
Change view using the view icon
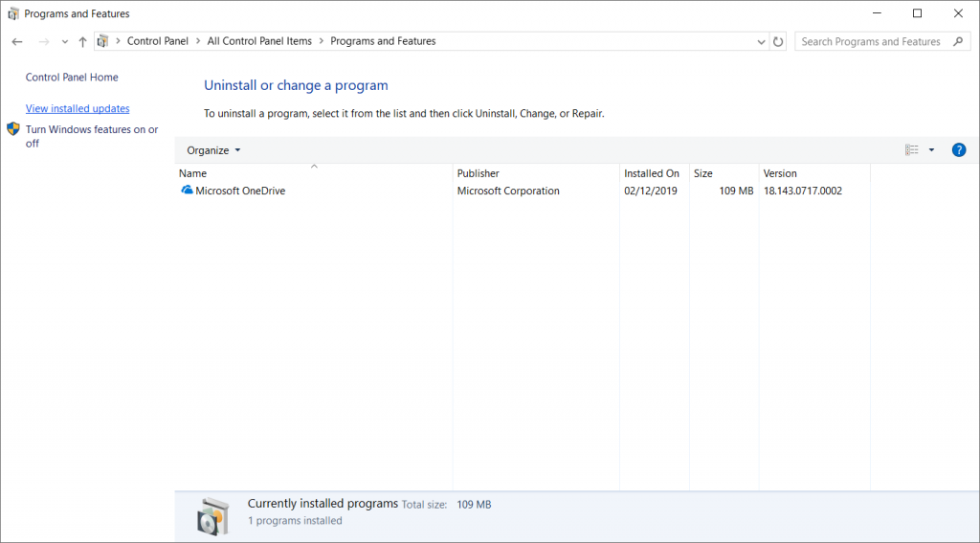pyautogui.click(x=912, y=150)
